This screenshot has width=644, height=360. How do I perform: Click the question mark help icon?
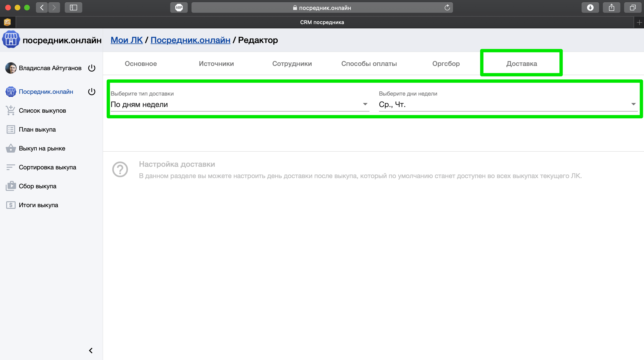click(120, 169)
